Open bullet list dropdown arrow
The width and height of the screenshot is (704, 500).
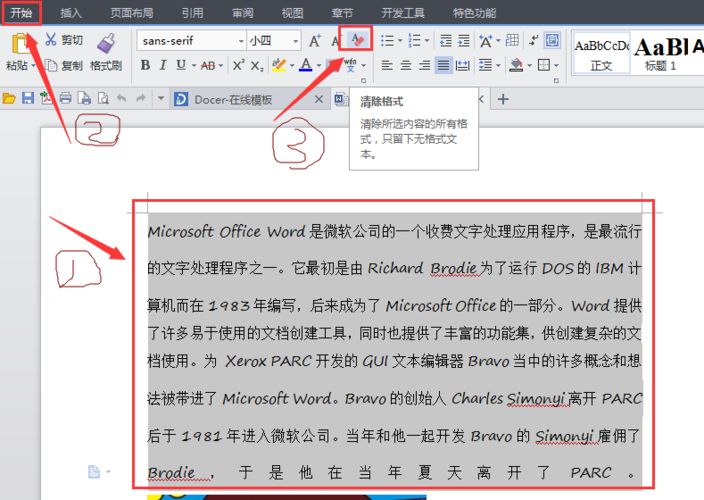[x=400, y=41]
